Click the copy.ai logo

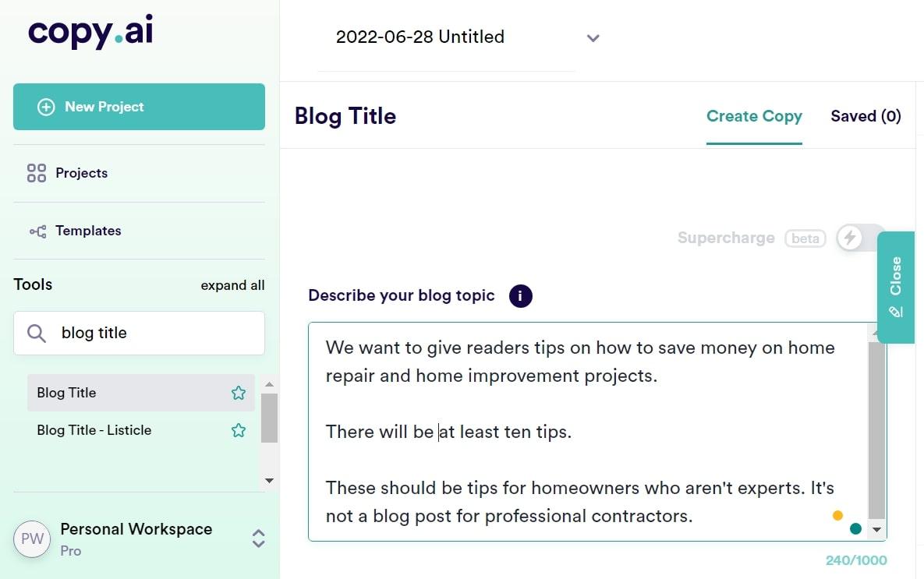[x=90, y=31]
